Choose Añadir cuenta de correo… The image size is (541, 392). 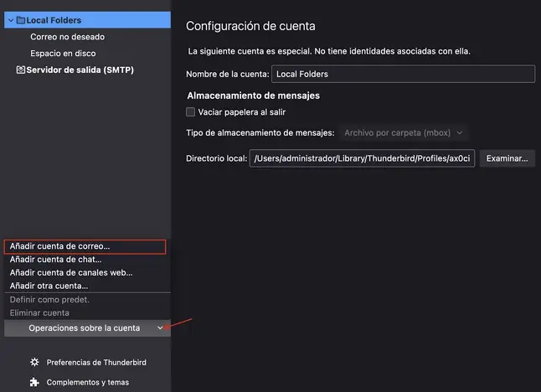[85, 246]
